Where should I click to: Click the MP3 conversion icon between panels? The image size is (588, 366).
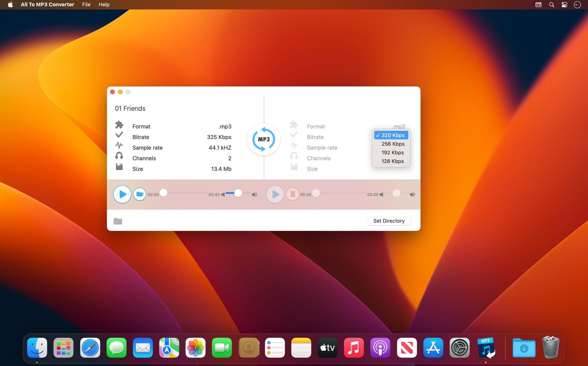tap(263, 139)
